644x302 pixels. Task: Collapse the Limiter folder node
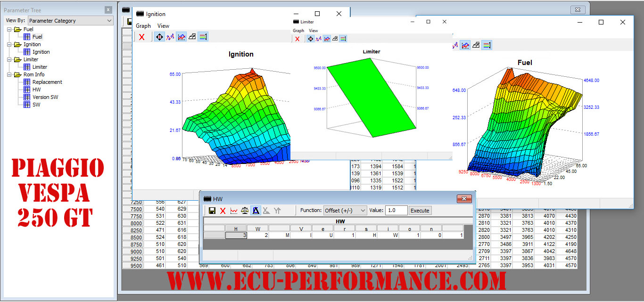point(9,59)
